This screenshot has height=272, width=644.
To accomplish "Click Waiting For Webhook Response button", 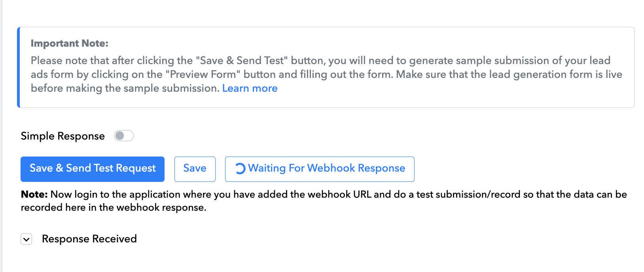I will coord(320,169).
